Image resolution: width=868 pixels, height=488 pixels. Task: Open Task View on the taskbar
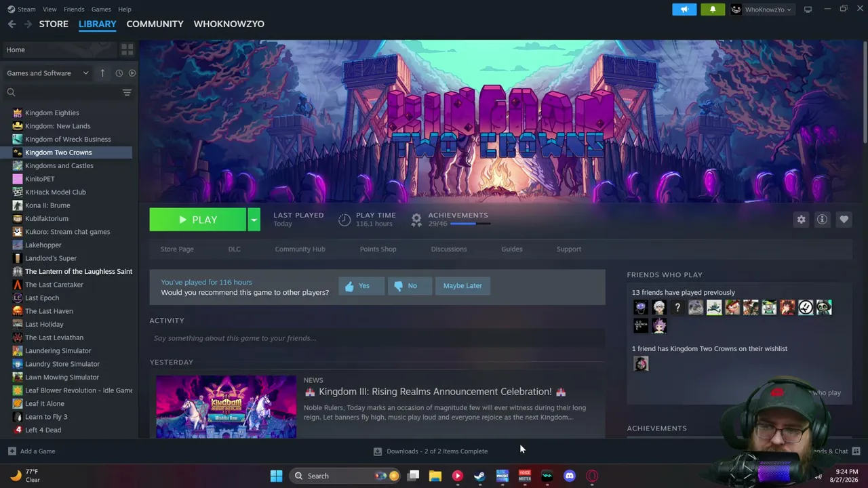(413, 476)
